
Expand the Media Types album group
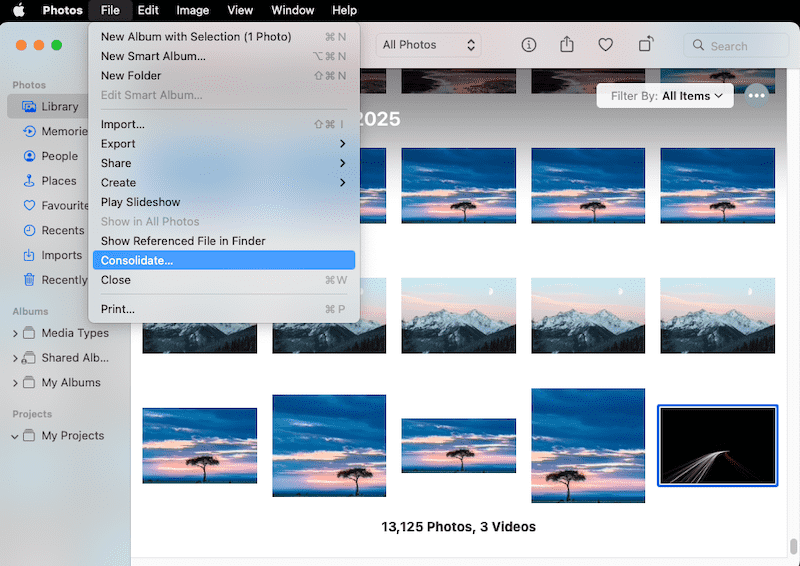[x=15, y=333]
